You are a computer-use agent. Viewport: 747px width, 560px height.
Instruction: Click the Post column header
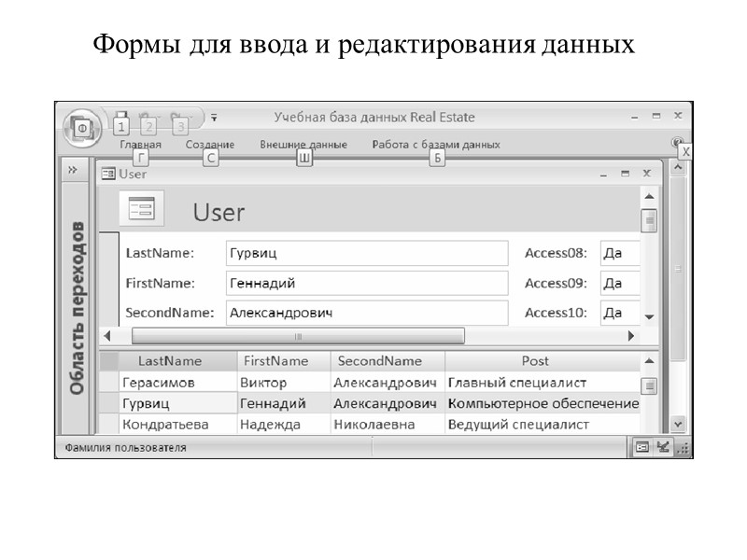coord(543,361)
